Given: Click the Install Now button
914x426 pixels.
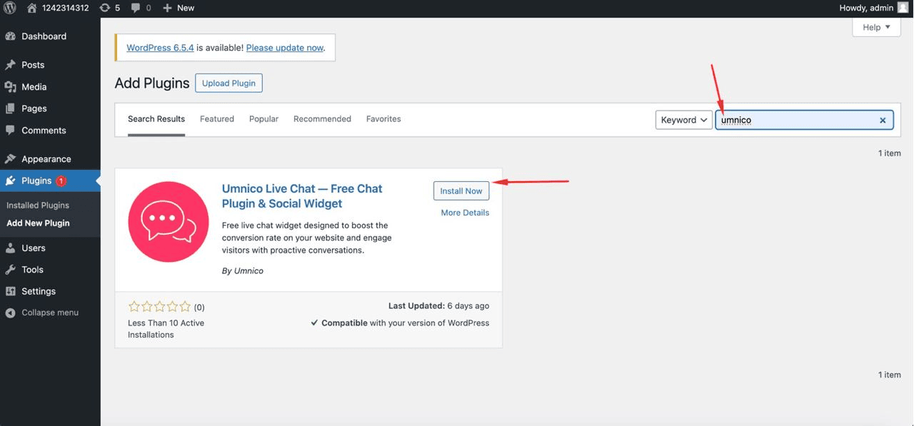Looking at the screenshot, I should click(x=461, y=191).
